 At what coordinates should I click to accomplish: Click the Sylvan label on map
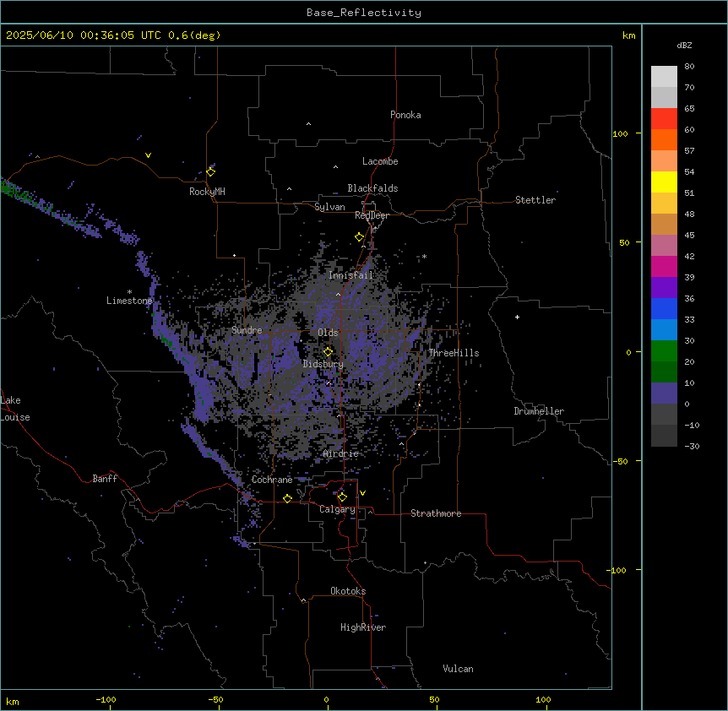[329, 207]
